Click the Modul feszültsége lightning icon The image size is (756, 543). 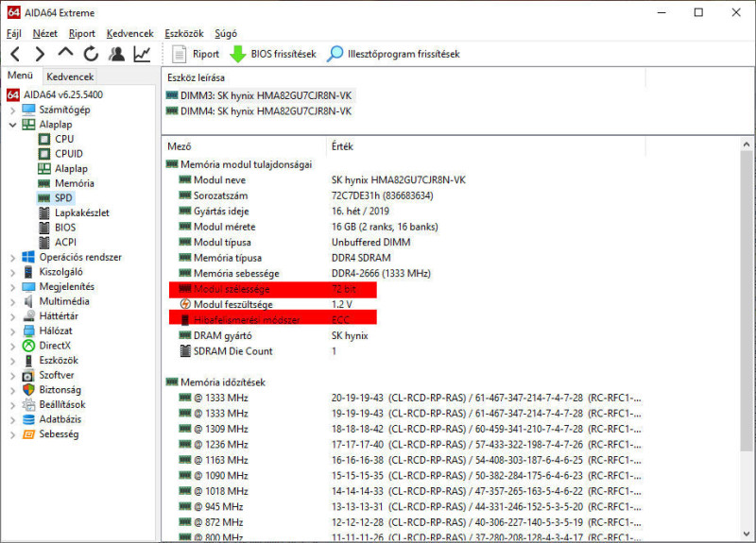(x=185, y=304)
